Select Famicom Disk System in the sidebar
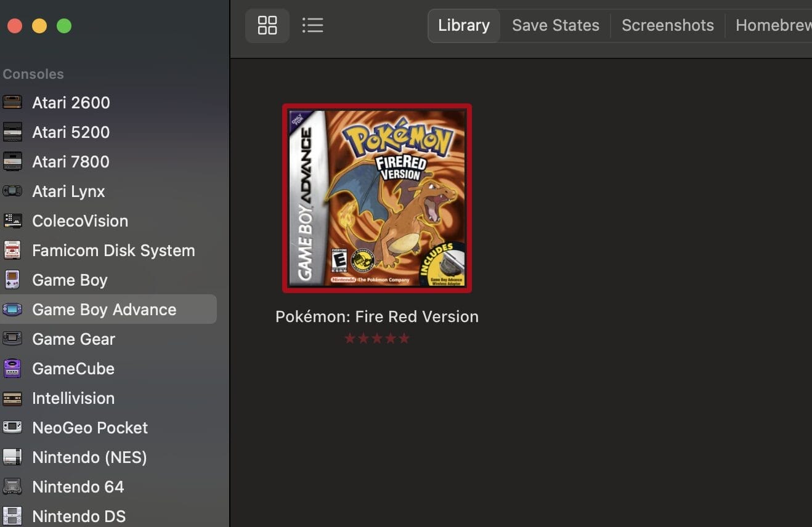 pyautogui.click(x=113, y=250)
